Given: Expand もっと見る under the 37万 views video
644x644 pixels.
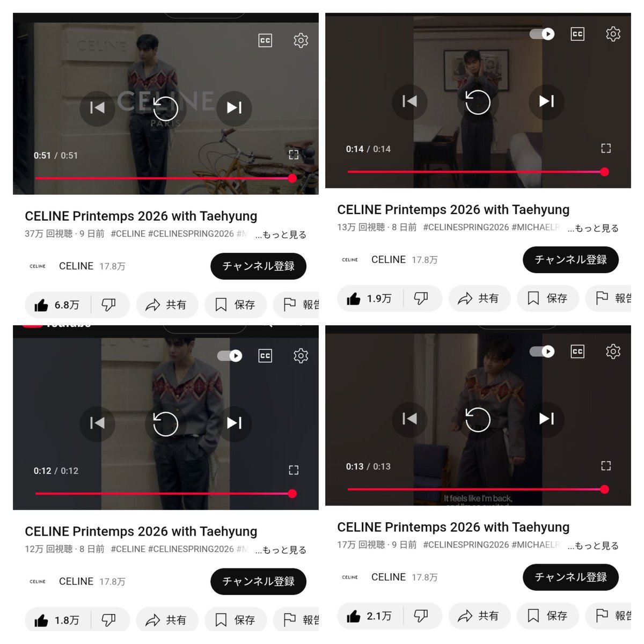Looking at the screenshot, I should coord(281,235).
